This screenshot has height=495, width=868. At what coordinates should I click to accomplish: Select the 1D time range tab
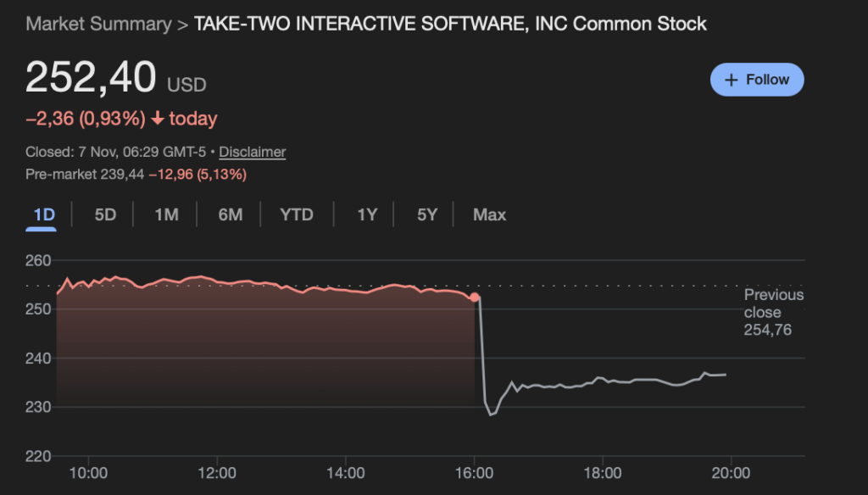tap(44, 214)
